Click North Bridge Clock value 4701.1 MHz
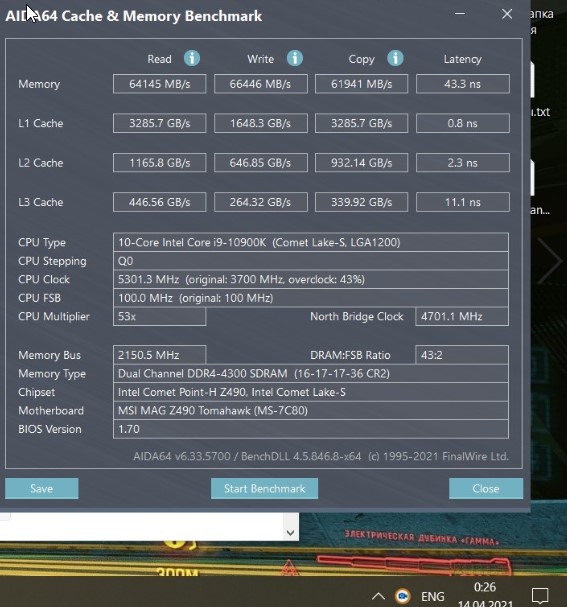The height and width of the screenshot is (607, 567). tap(462, 317)
